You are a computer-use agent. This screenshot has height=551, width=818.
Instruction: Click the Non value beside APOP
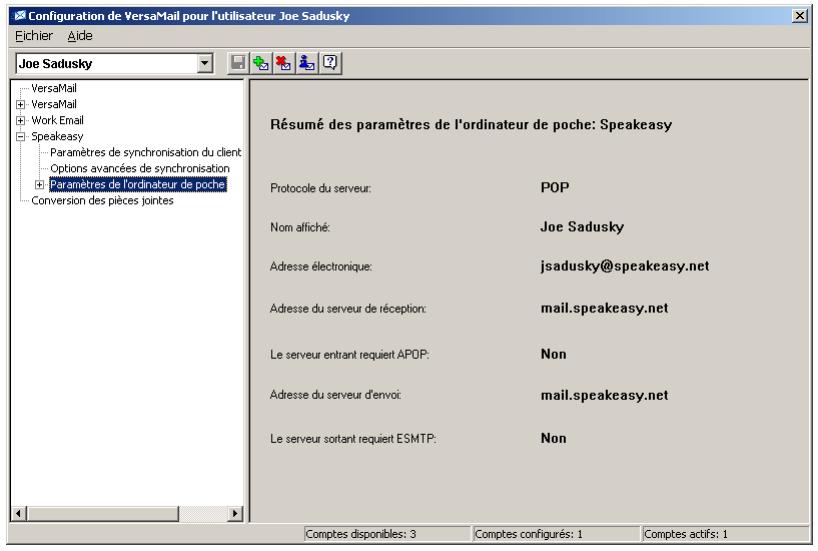(x=554, y=354)
